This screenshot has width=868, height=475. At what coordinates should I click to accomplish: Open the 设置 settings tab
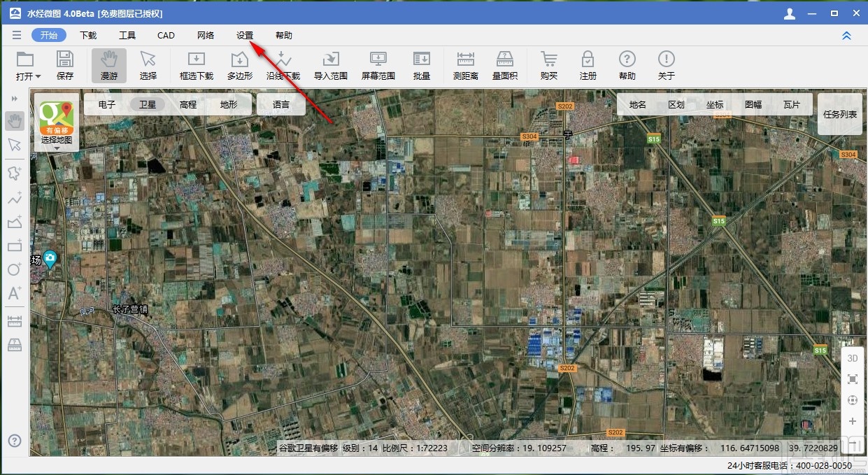pyautogui.click(x=245, y=35)
